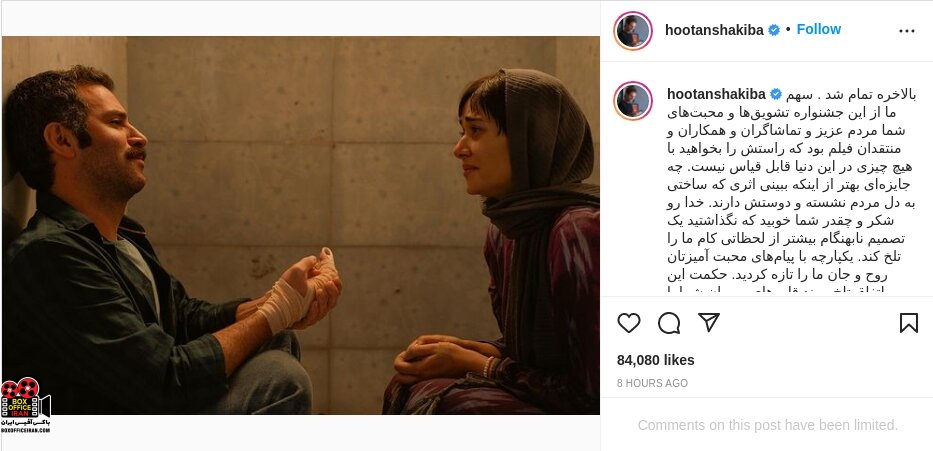Click verified badge in header
The image size is (933, 451).
coord(774,30)
